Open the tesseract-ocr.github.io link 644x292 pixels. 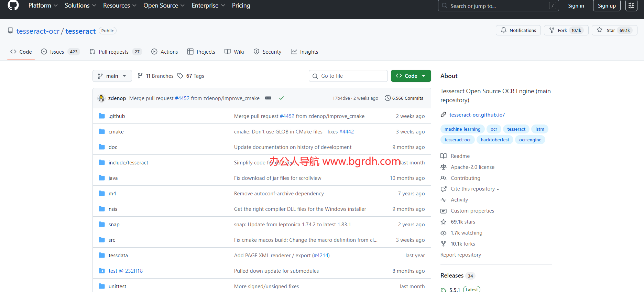tap(477, 115)
